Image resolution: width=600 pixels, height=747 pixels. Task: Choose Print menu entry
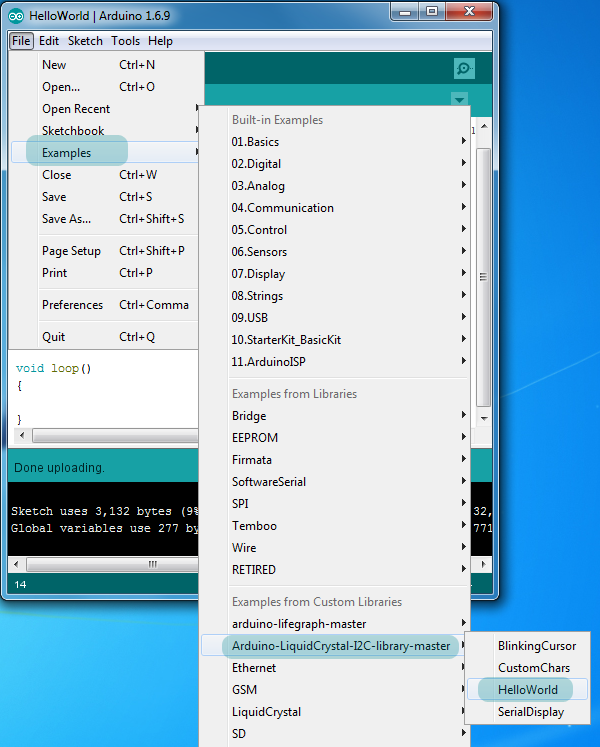pos(105,273)
